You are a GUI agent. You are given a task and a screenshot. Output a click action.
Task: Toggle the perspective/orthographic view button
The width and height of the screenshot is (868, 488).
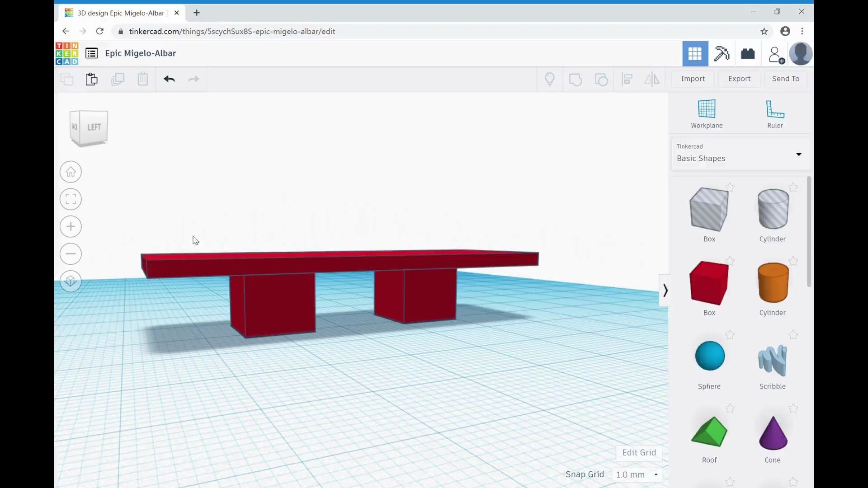[71, 281]
